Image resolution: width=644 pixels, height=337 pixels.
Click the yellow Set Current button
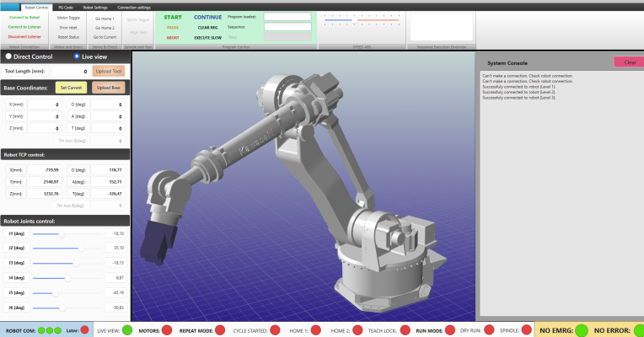coord(71,88)
